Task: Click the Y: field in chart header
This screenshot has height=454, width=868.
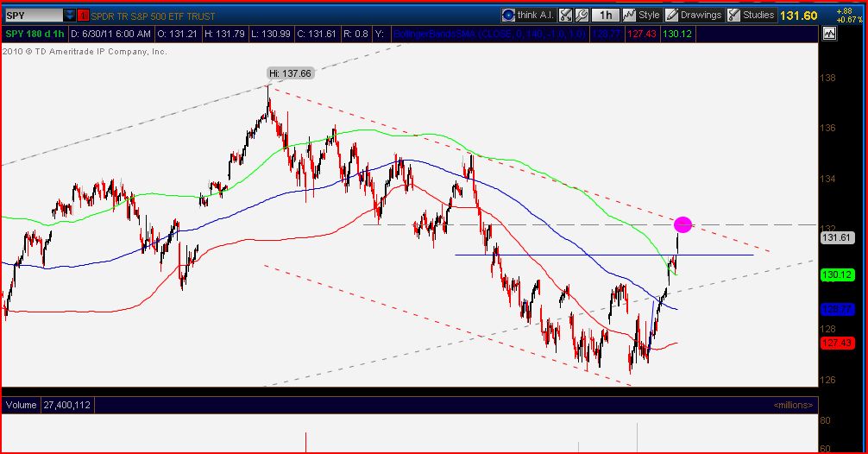Action: click(379, 34)
